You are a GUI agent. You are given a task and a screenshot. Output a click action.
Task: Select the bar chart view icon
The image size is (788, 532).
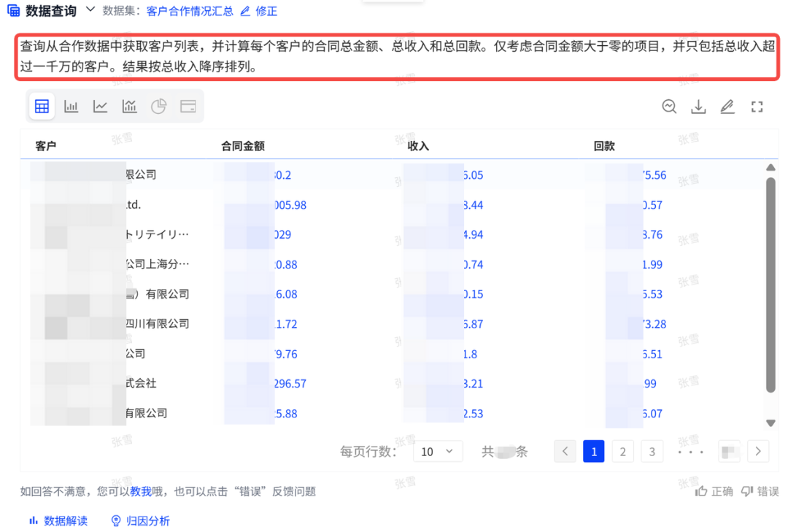(x=71, y=107)
